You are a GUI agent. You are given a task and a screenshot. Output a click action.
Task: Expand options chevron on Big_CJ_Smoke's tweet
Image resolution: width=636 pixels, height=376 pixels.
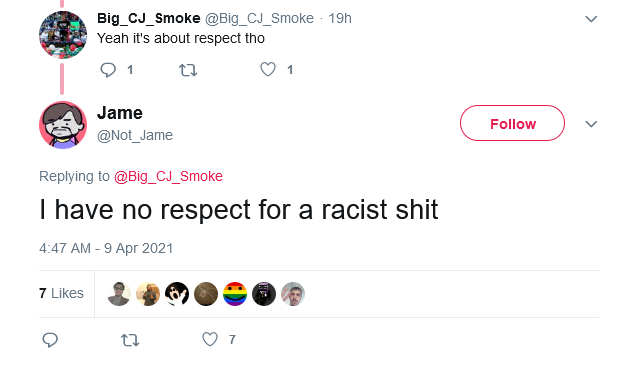coord(591,19)
